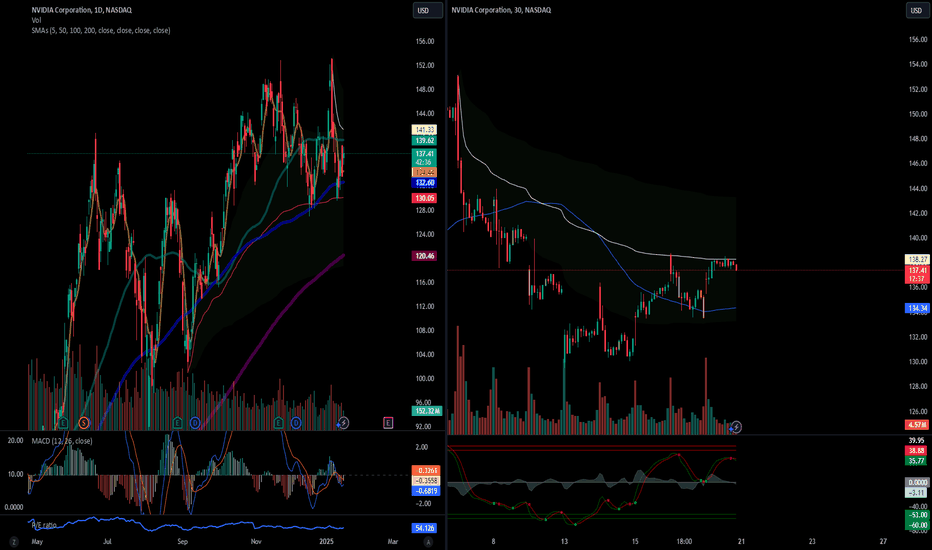Click the 138.27 price label on 30-minute chart
The height and width of the screenshot is (550, 932).
coord(917,259)
